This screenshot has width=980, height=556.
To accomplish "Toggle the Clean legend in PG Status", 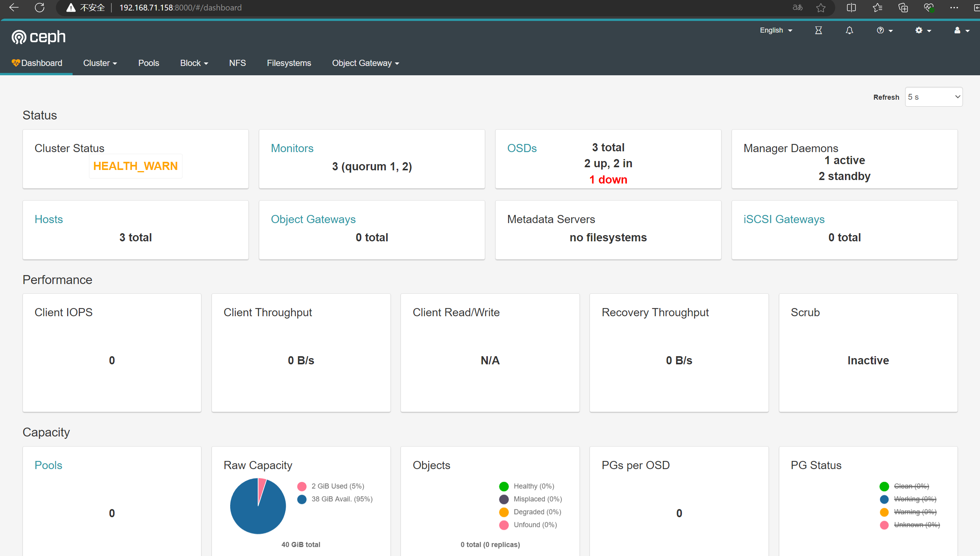I will pos(911,486).
